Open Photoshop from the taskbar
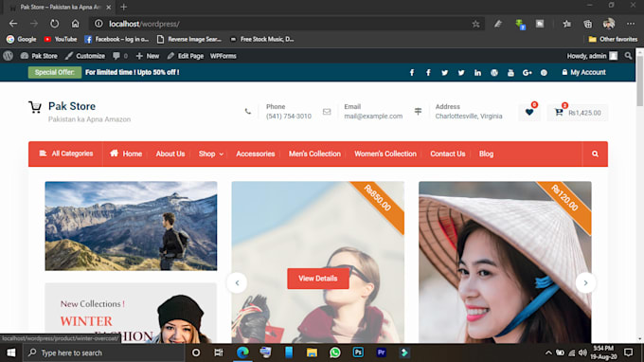Viewport: 644px width, 362px height. pyautogui.click(x=358, y=353)
